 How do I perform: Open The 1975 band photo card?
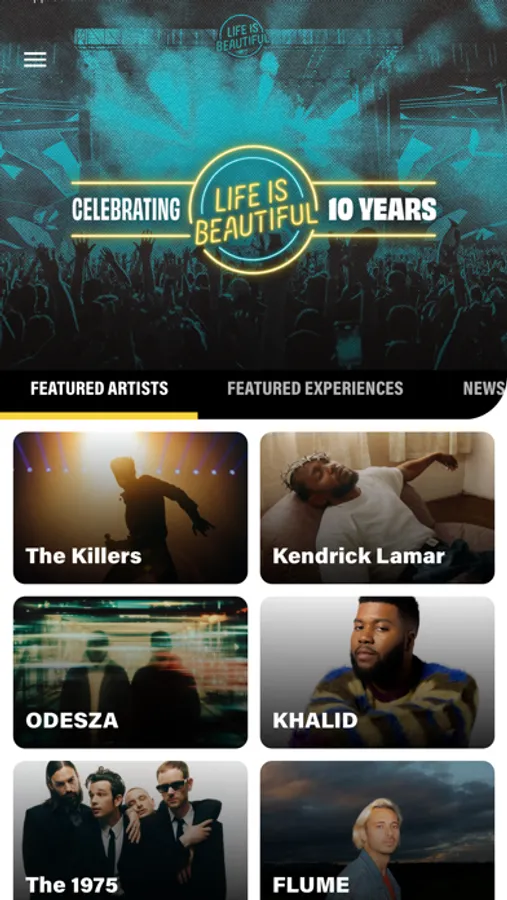click(130, 831)
